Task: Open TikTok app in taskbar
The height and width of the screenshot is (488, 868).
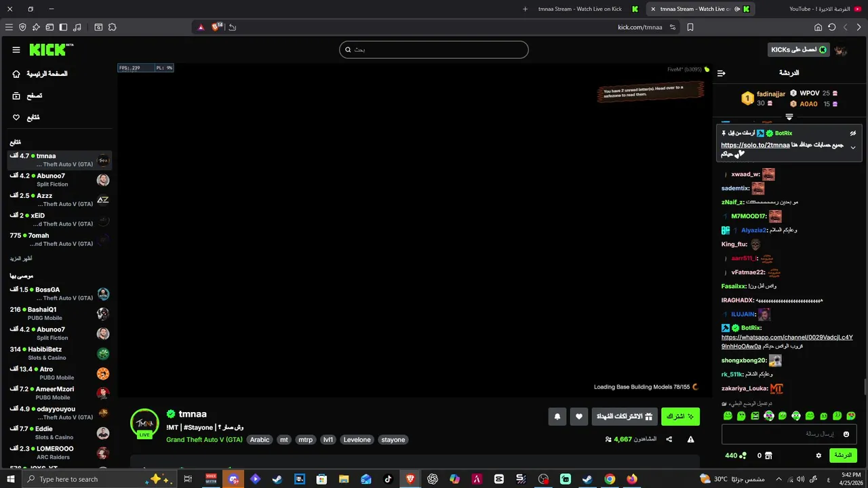Action: 389,479
